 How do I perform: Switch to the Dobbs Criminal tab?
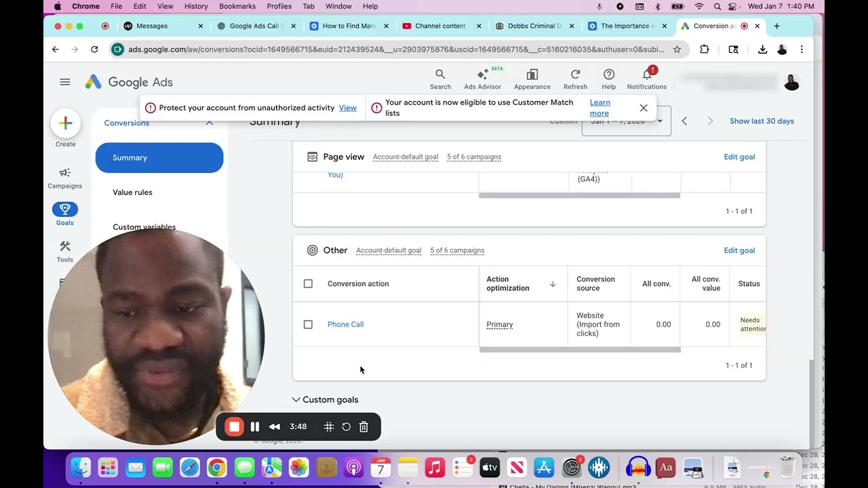pyautogui.click(x=534, y=26)
